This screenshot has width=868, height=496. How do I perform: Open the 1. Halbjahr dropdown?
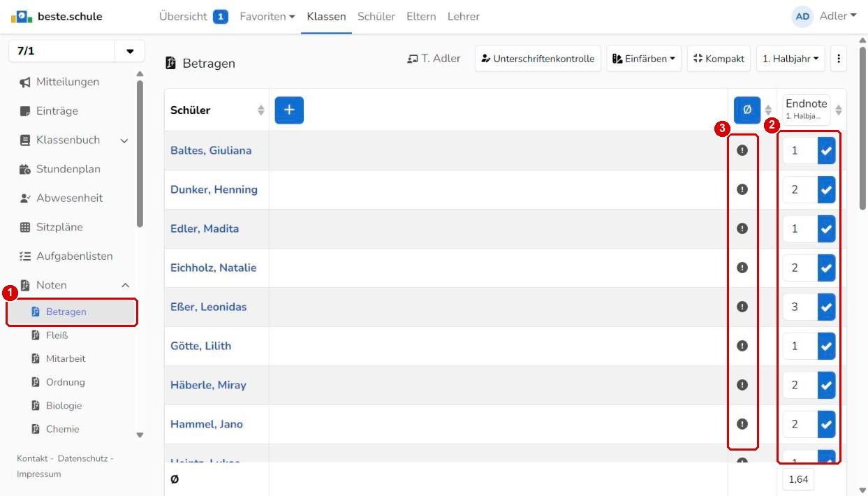[x=790, y=59]
